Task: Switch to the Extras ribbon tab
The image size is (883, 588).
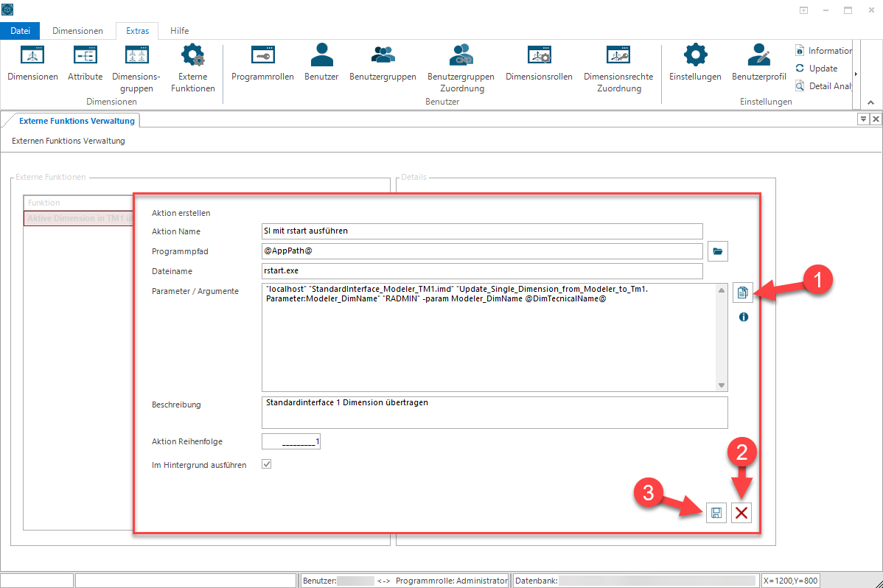Action: click(x=137, y=31)
